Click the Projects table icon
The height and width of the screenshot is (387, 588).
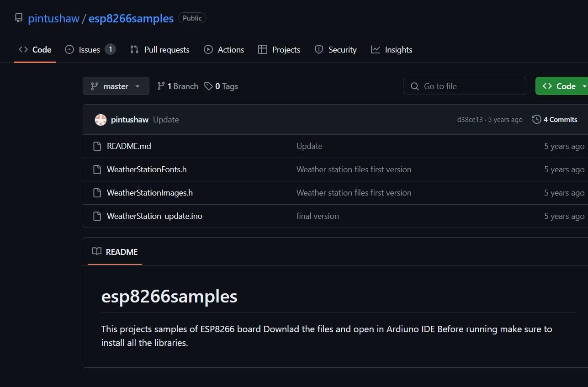point(262,49)
